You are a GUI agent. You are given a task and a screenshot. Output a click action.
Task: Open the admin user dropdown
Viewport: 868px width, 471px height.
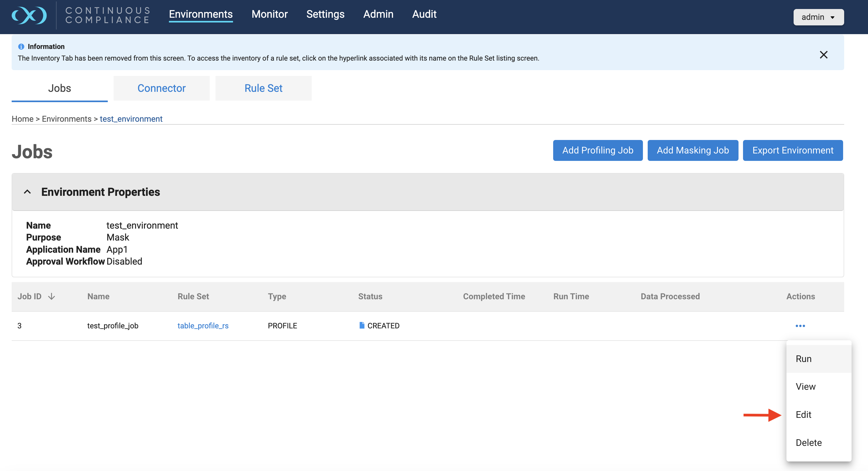pyautogui.click(x=818, y=17)
